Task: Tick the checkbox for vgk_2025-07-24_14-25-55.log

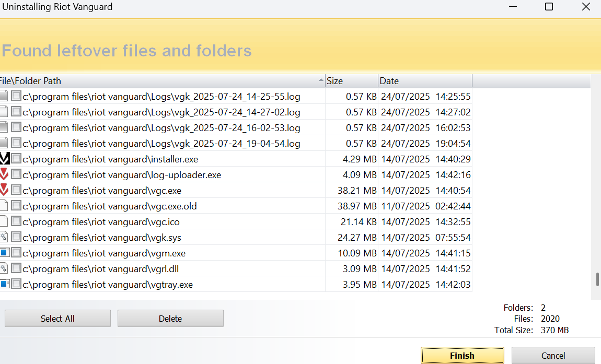Action: [16, 96]
